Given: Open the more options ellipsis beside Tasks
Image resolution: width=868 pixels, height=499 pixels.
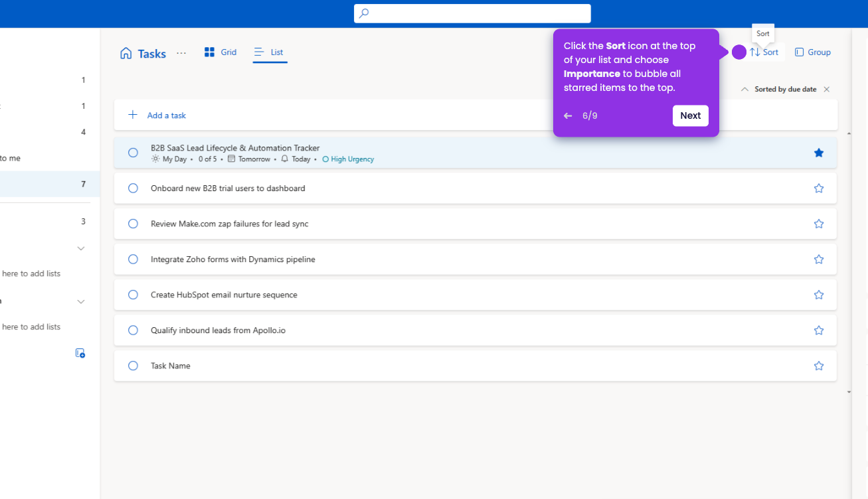Looking at the screenshot, I should pyautogui.click(x=181, y=53).
